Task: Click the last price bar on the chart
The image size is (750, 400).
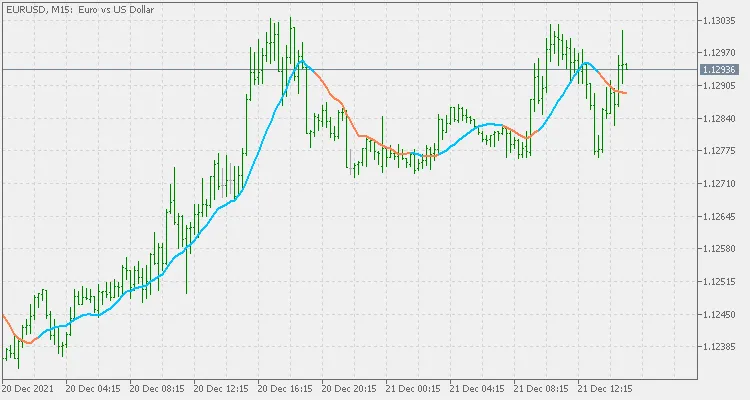Action: point(626,66)
